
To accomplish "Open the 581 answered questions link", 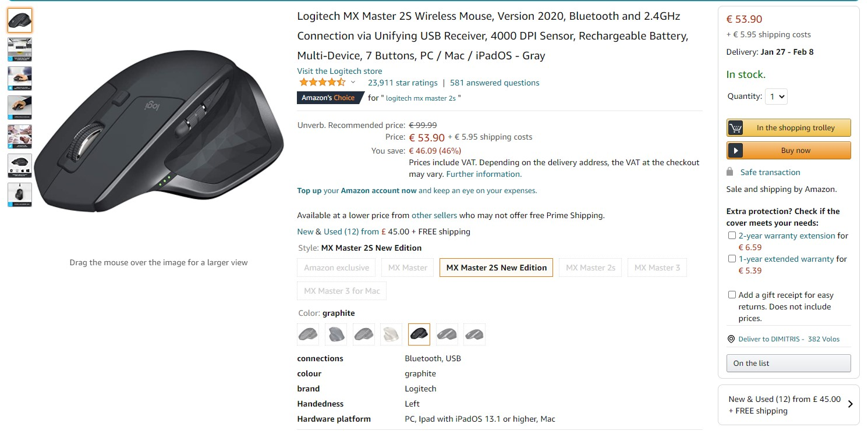I will click(x=494, y=83).
